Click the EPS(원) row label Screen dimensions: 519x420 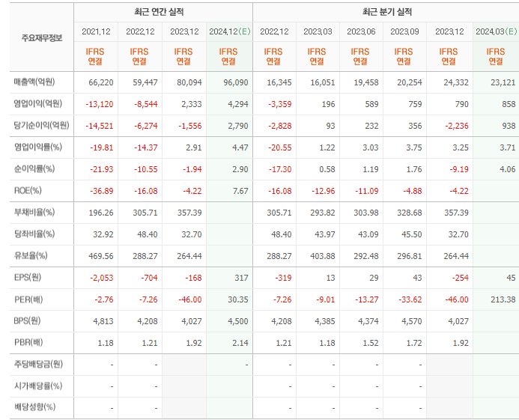pyautogui.click(x=28, y=277)
